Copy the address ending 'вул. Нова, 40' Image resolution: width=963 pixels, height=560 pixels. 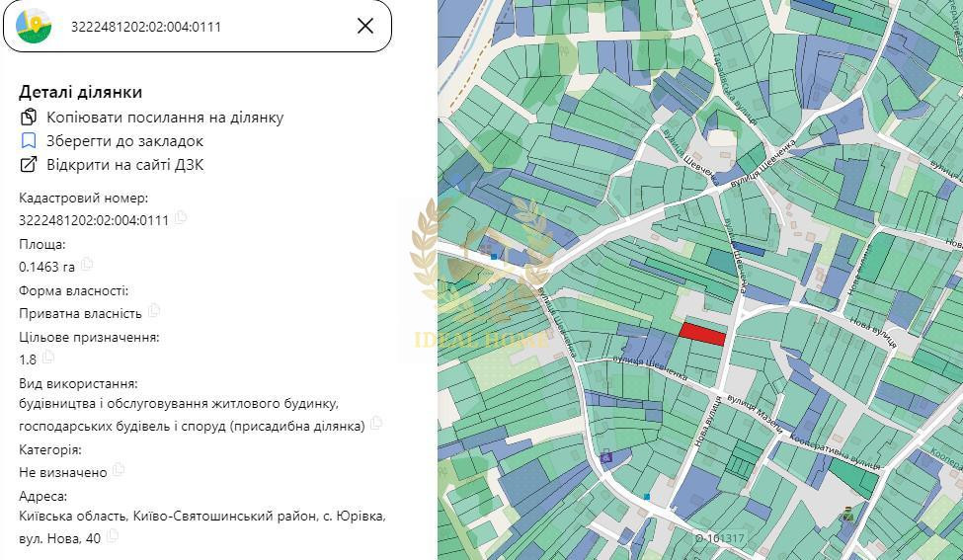click(113, 536)
